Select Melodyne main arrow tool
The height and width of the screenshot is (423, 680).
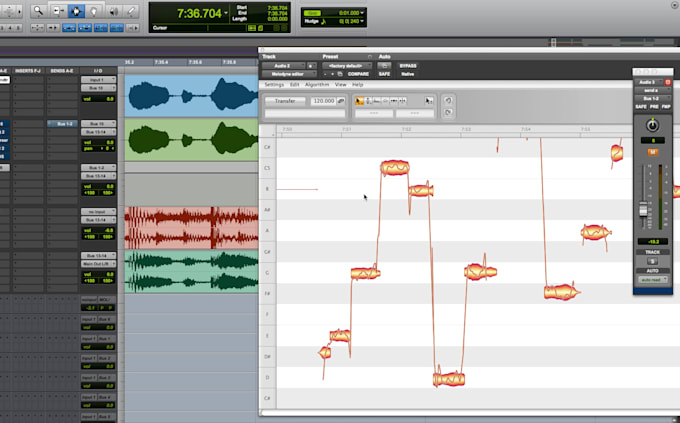359,101
